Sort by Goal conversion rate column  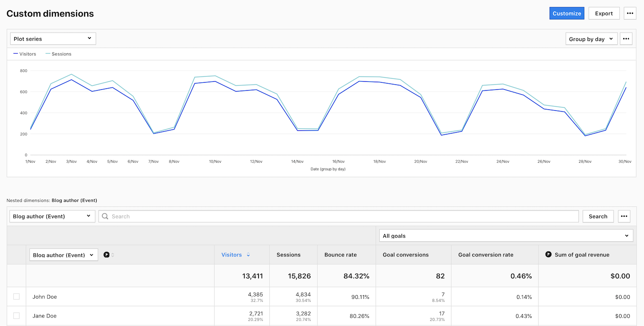[486, 255]
